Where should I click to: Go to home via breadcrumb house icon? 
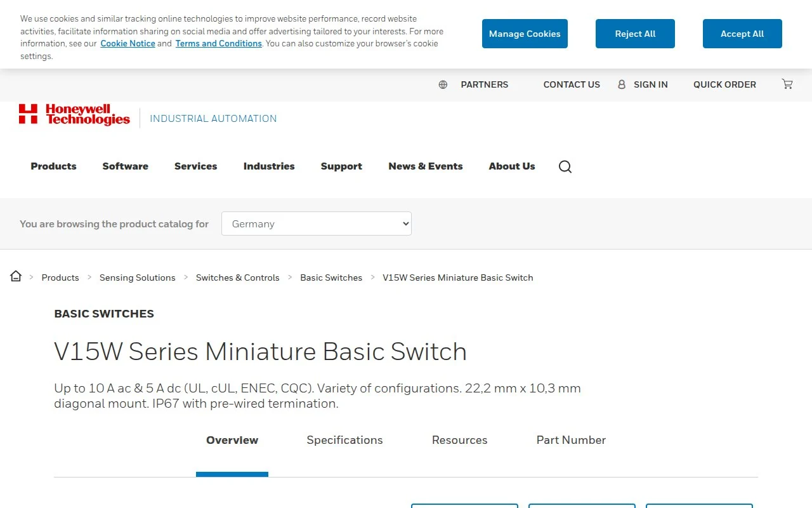click(16, 276)
